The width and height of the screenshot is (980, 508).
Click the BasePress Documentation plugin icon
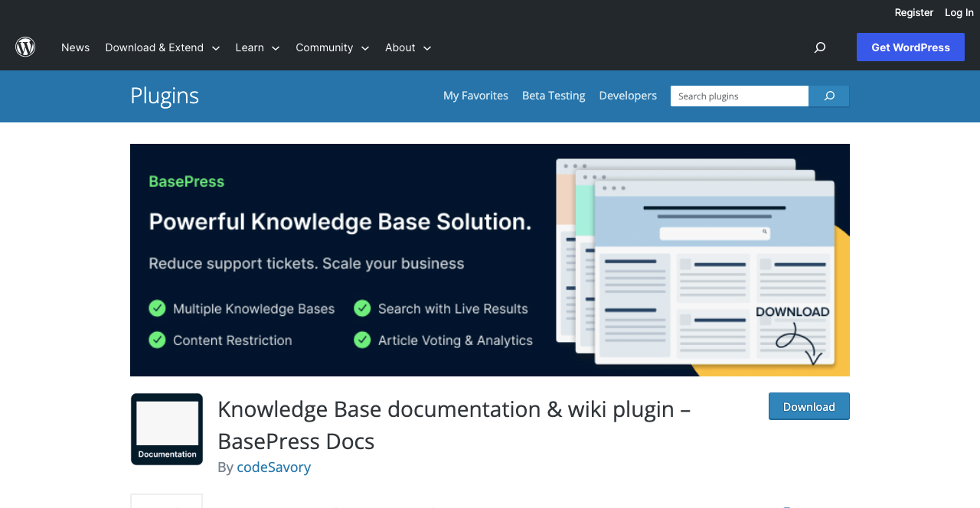point(167,429)
